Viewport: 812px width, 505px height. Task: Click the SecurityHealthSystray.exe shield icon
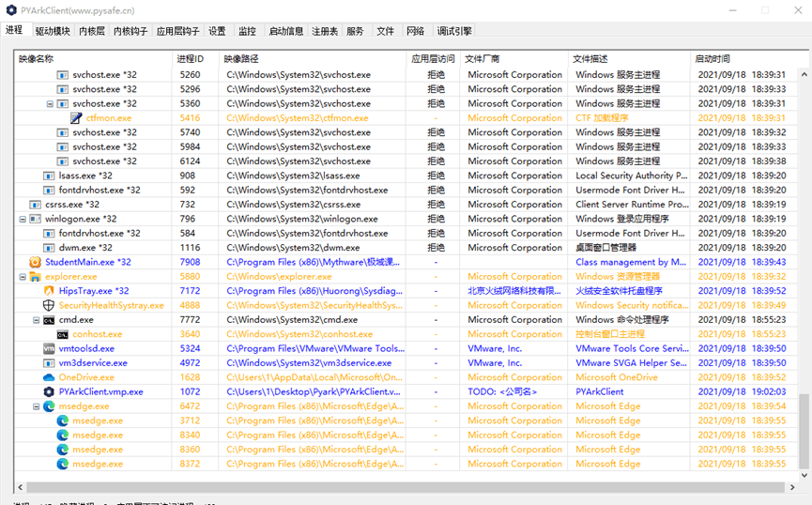49,306
